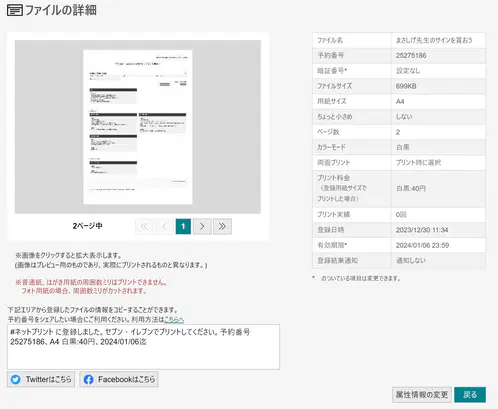Click the ファイルの詳細 header icon

click(x=15, y=10)
